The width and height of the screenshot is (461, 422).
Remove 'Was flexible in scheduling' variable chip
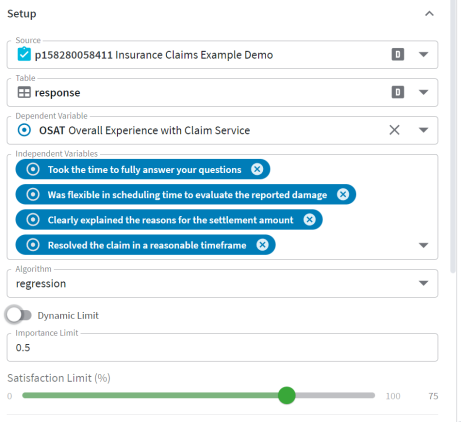pyautogui.click(x=343, y=194)
